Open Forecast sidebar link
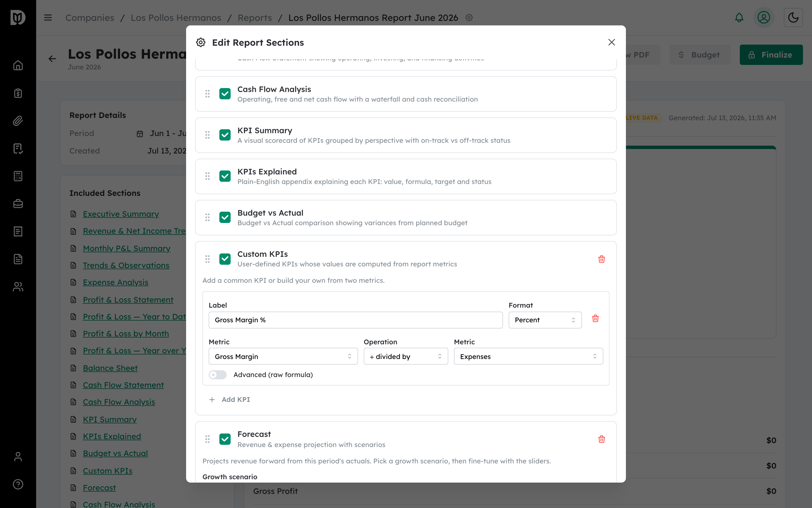The width and height of the screenshot is (812, 508). (99, 487)
